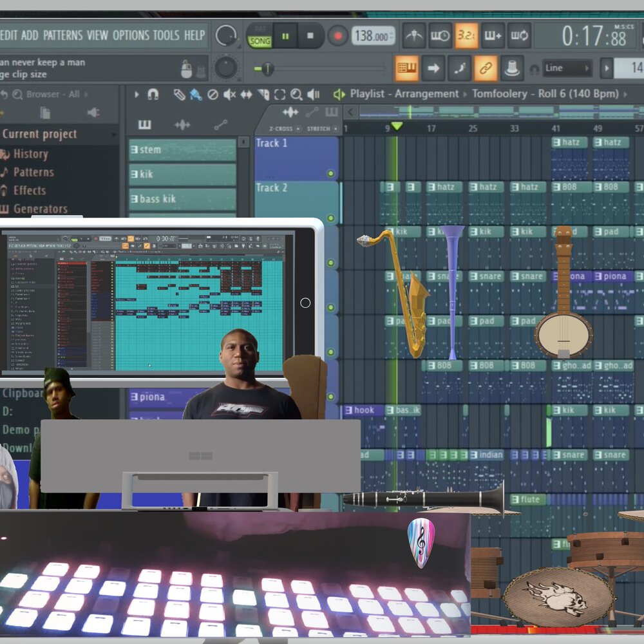
Task: Open the Generators folder in browser
Action: 40,209
